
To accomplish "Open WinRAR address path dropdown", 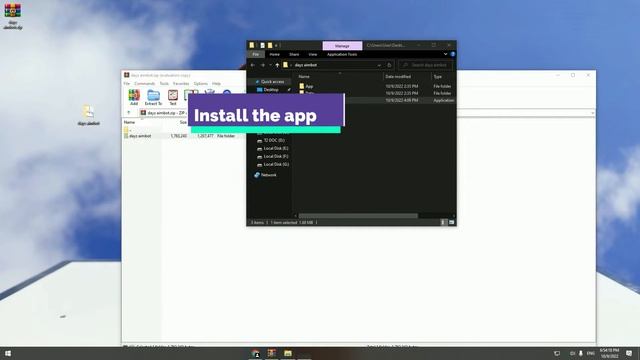I will [592, 113].
